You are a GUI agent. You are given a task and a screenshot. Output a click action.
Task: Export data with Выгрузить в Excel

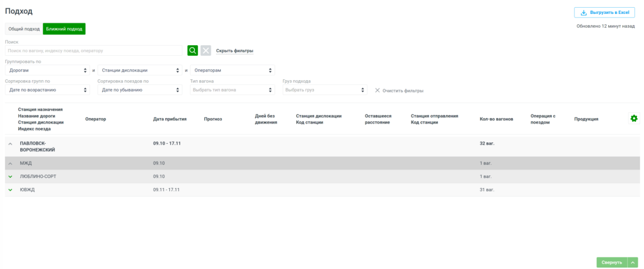(x=604, y=13)
